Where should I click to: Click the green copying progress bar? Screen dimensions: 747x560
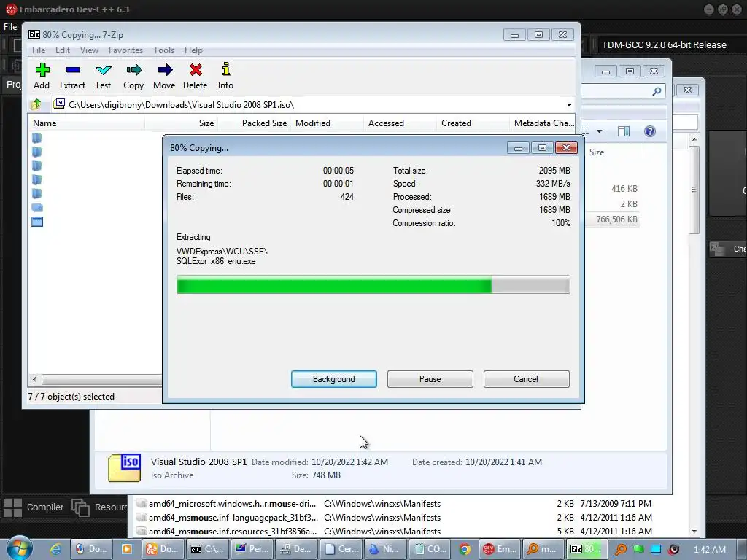[x=373, y=284]
